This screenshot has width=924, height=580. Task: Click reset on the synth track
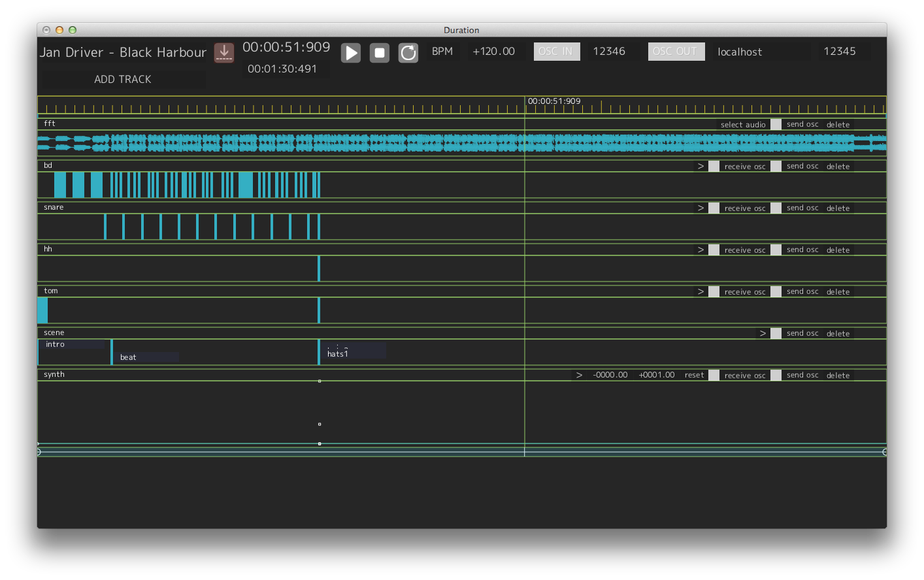pyautogui.click(x=695, y=376)
